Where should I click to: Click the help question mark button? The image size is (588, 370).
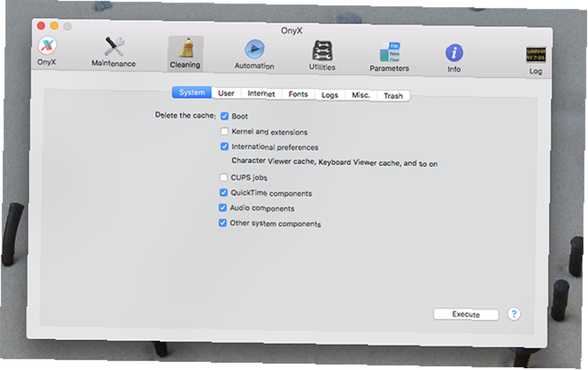514,314
